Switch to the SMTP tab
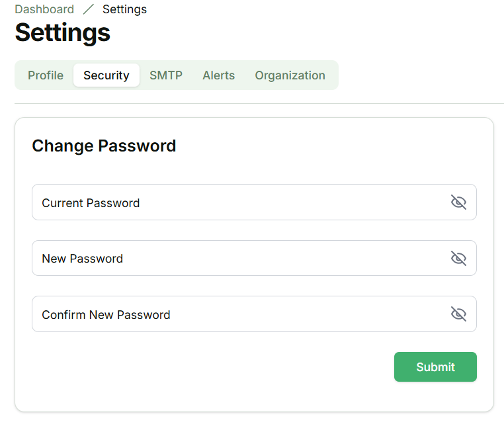Image resolution: width=504 pixels, height=432 pixels. pyautogui.click(x=166, y=75)
